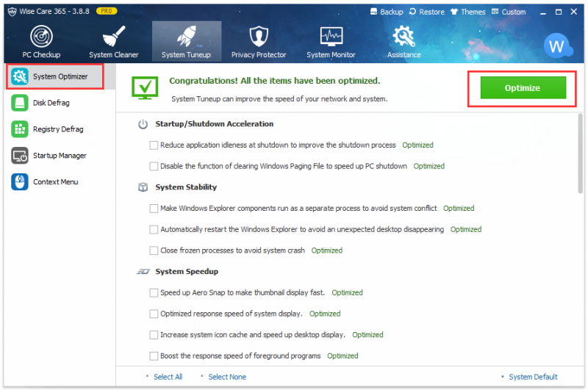Go to Disk Defrag label
This screenshot has width=588, height=390.
[51, 103]
